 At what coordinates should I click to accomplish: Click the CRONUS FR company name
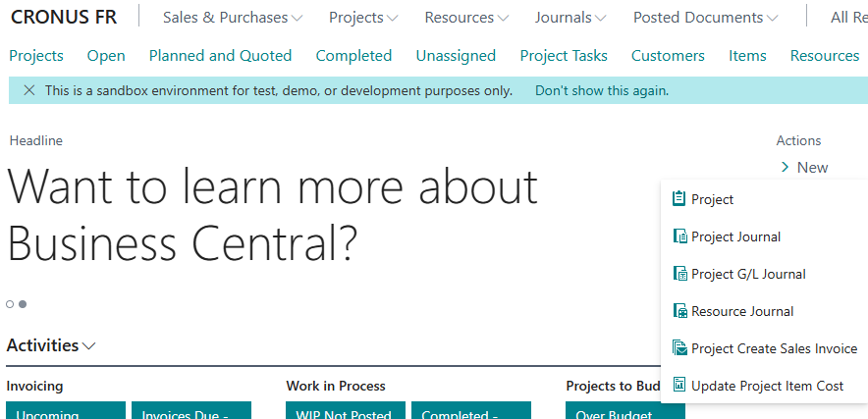(x=64, y=18)
